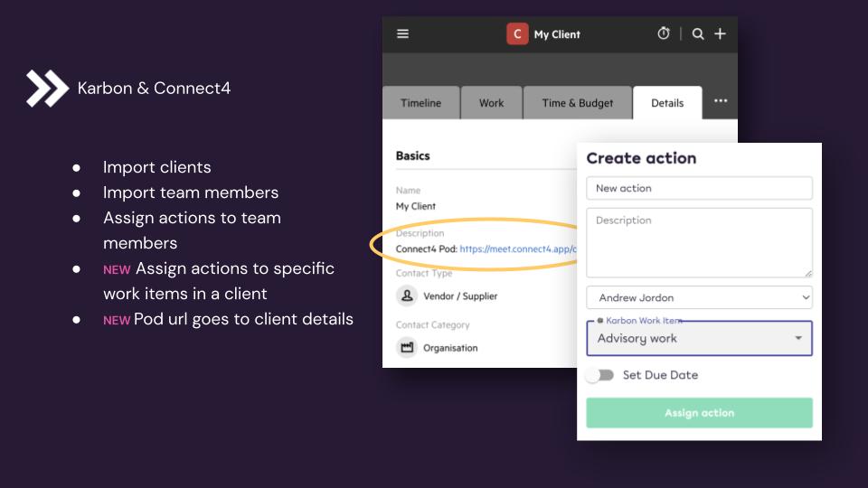This screenshot has height=488, width=868.
Task: Click the Vendor / Supplier person icon
Action: pos(406,296)
